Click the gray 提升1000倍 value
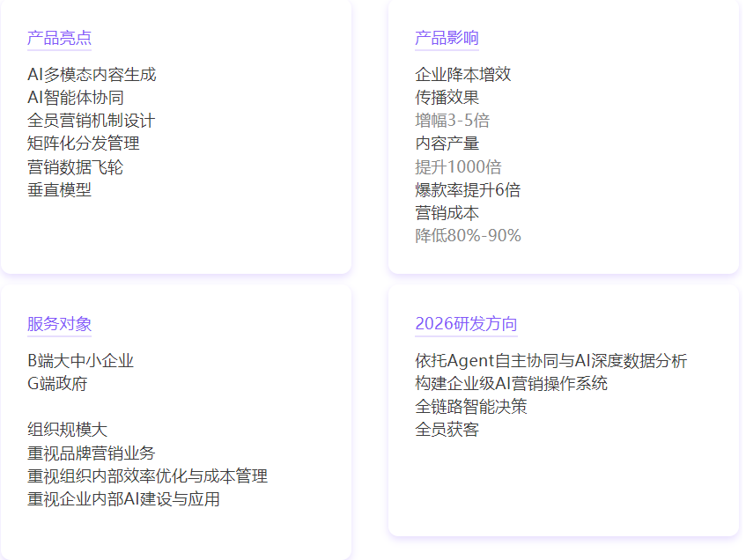Viewport: 746px width, 560px height. [x=458, y=167]
